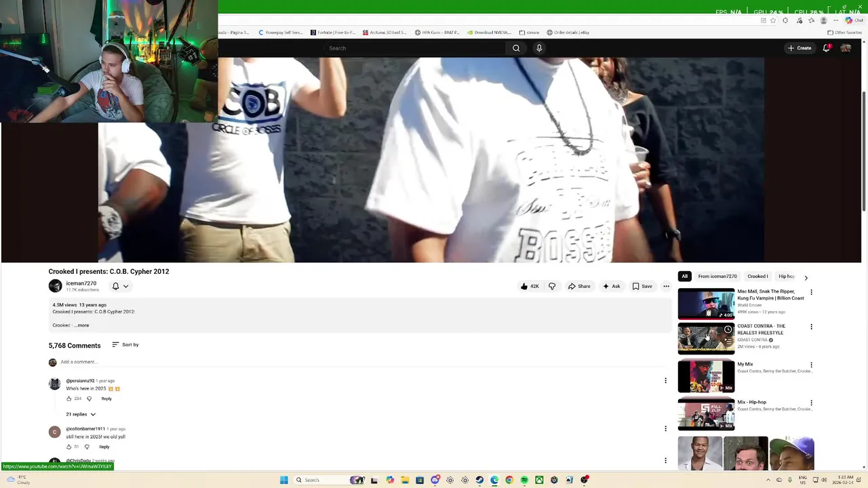Open options for Mix - Hip-hop playlist

(x=811, y=403)
